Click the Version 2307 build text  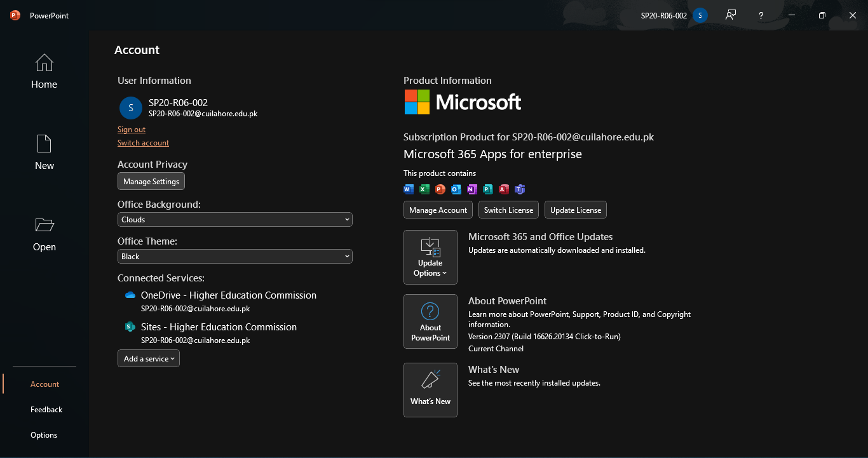(x=545, y=337)
